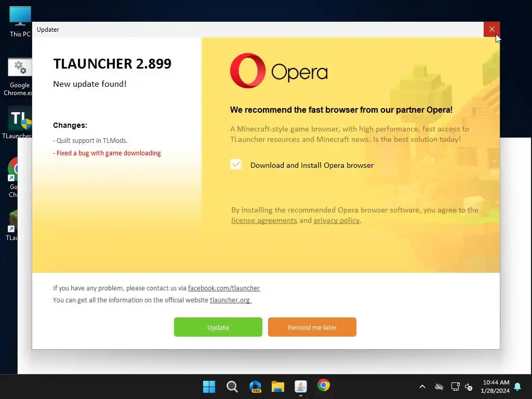Launch Microsoft Edge from taskbar
This screenshot has width=532, height=399.
[255, 387]
